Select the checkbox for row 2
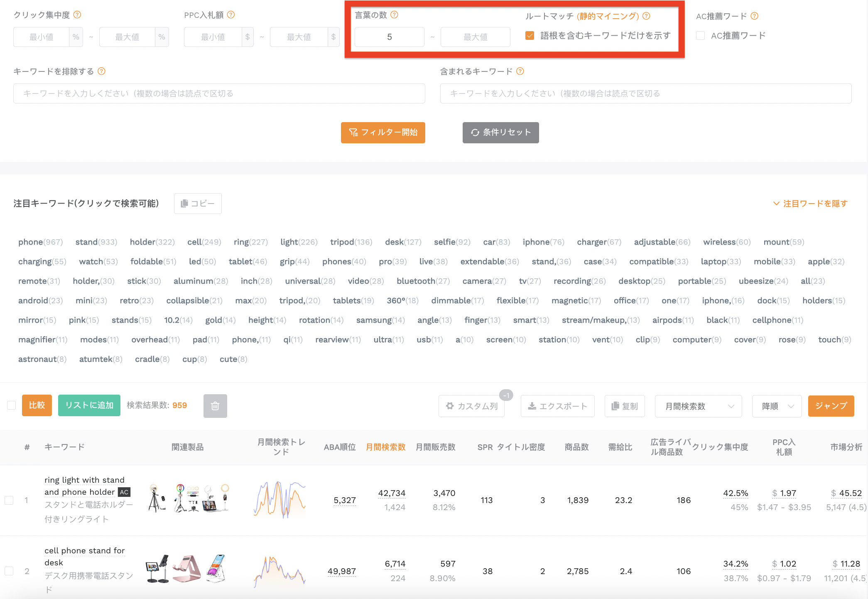This screenshot has height=599, width=868. tap(9, 571)
